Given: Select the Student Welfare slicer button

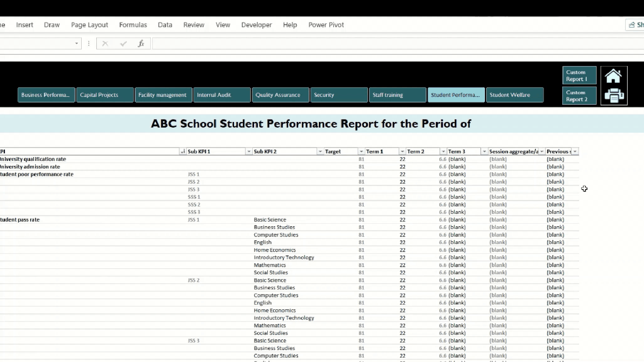Looking at the screenshot, I should coord(514,95).
